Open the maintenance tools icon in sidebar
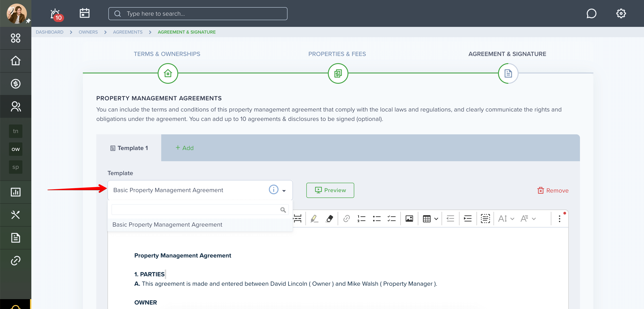Viewport: 644px width, 309px height. pos(15,215)
